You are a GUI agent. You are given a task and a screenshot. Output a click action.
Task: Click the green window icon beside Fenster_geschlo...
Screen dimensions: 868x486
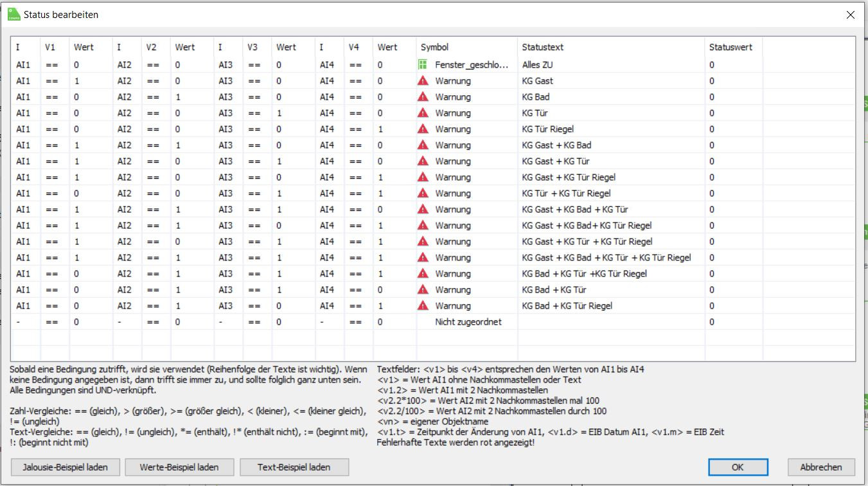(423, 65)
